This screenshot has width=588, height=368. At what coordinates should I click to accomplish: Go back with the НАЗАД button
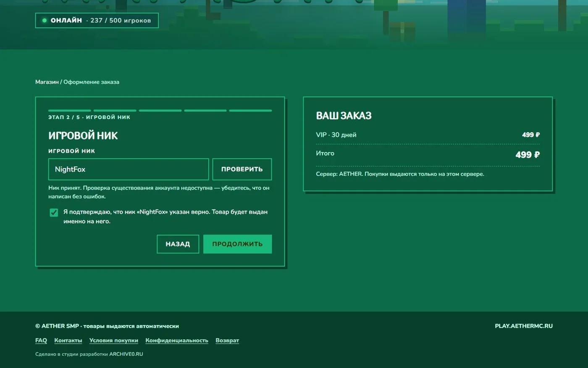click(178, 244)
